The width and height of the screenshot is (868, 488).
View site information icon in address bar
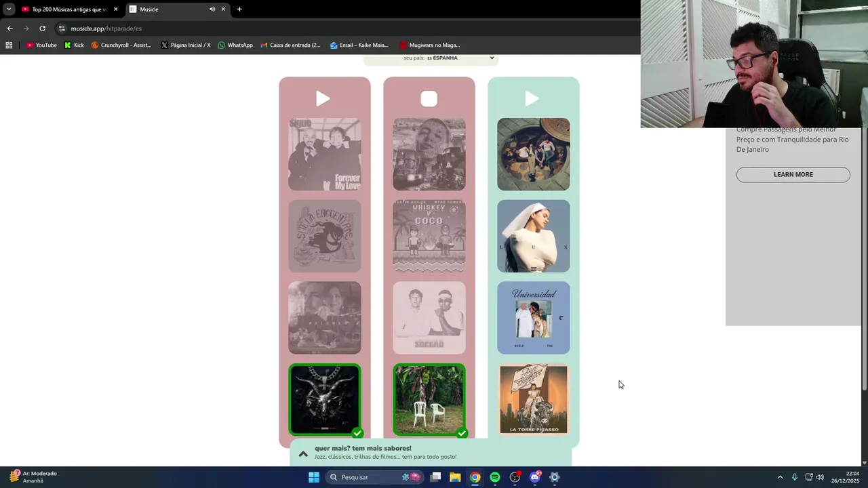62,28
